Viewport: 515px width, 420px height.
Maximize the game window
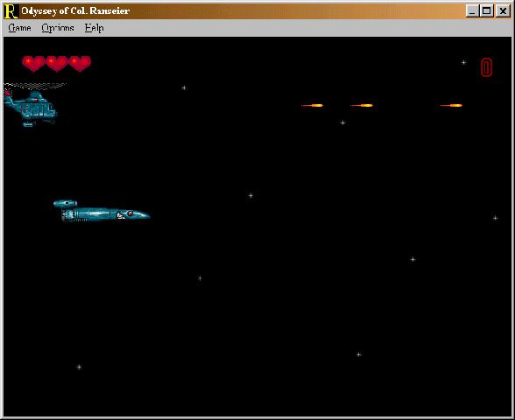point(486,11)
